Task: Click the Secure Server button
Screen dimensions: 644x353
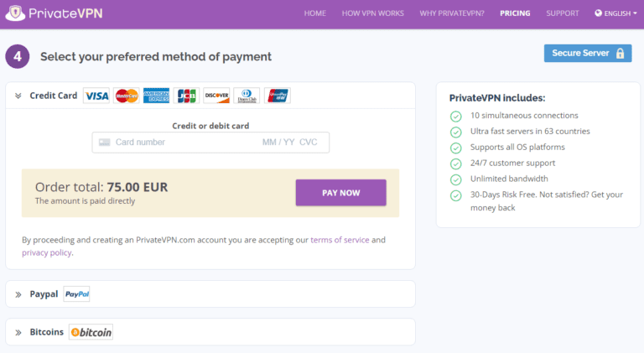Action: pyautogui.click(x=587, y=53)
